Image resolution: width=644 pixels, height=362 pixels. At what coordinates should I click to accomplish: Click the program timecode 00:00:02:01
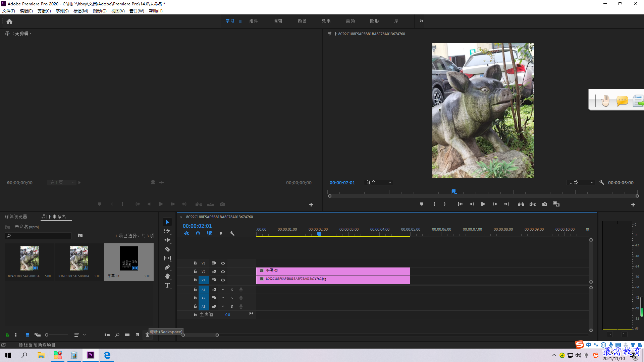(x=342, y=183)
